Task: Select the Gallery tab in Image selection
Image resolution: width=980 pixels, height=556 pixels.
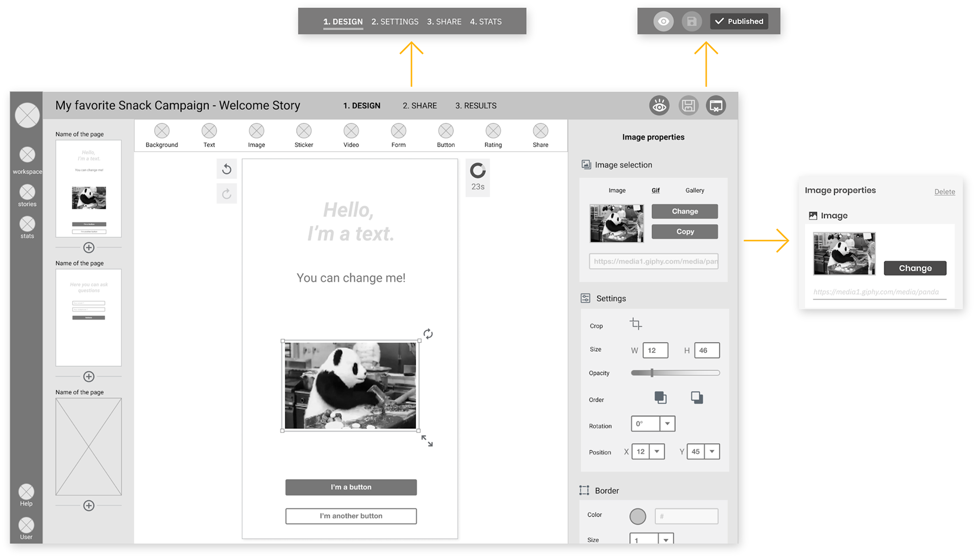Action: coord(695,190)
